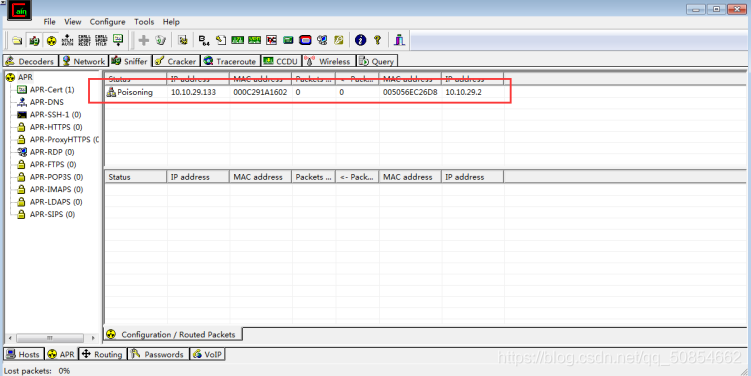Open the Tools menu
This screenshot has width=751, height=376.
click(144, 22)
